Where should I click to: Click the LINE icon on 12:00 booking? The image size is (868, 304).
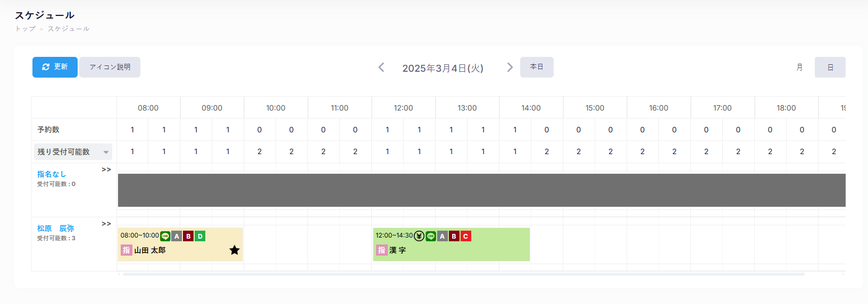click(431, 236)
